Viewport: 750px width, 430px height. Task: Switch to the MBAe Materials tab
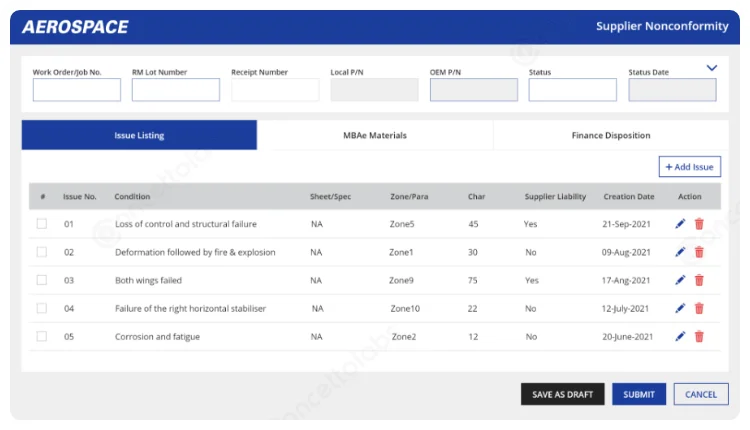pos(375,135)
